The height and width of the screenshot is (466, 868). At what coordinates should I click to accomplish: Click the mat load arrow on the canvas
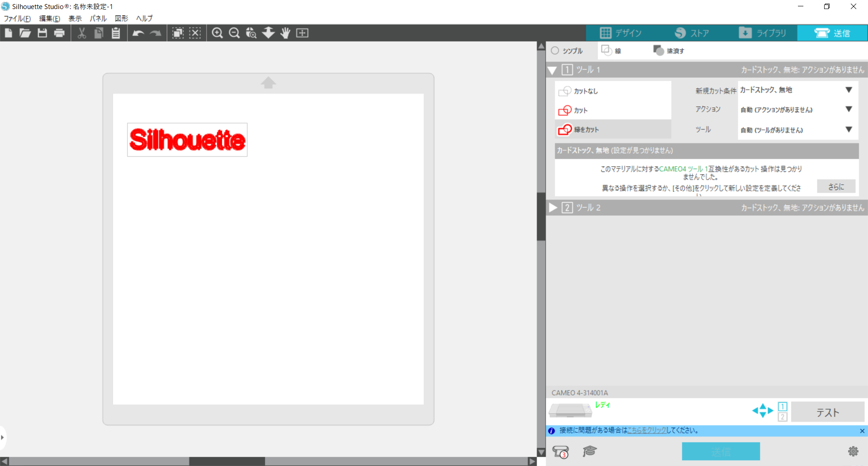click(268, 83)
